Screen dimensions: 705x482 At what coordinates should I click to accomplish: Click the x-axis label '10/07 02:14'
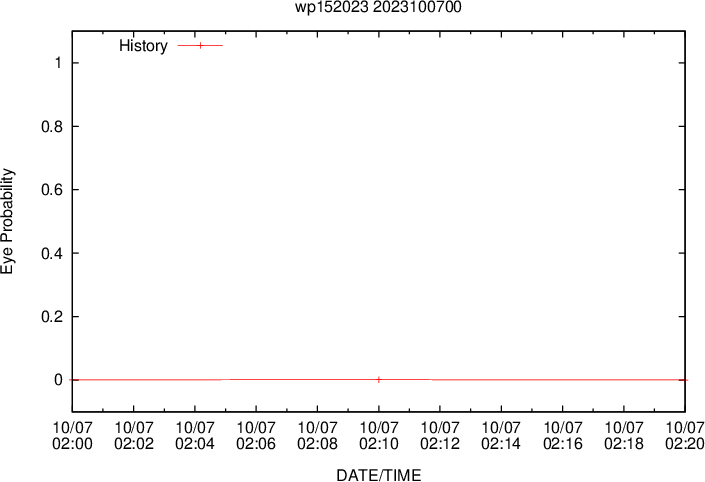[501, 435]
